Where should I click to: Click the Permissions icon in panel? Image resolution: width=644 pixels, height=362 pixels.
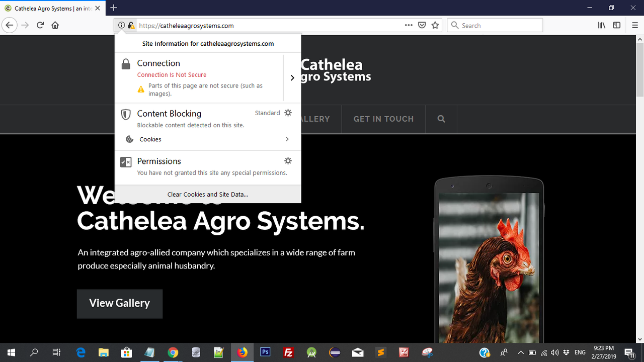(126, 162)
